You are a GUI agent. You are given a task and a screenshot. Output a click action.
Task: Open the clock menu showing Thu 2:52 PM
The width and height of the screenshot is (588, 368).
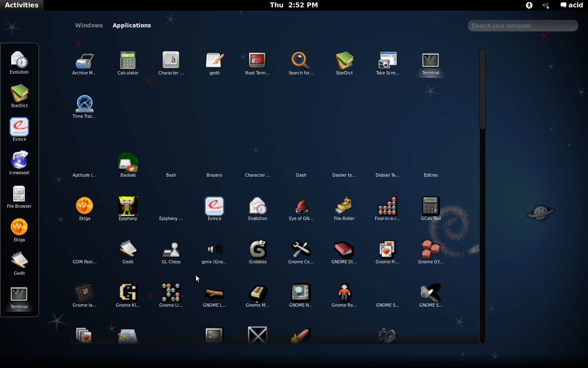(294, 5)
